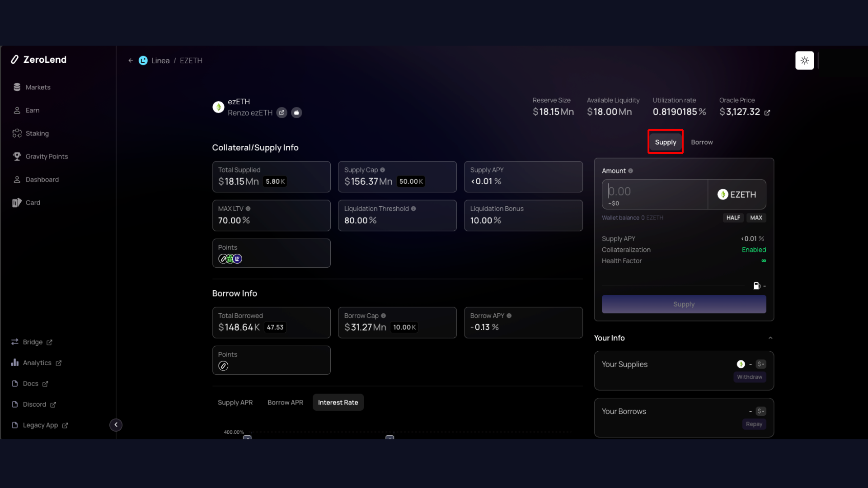Toggle light theme with sun icon

click(804, 60)
